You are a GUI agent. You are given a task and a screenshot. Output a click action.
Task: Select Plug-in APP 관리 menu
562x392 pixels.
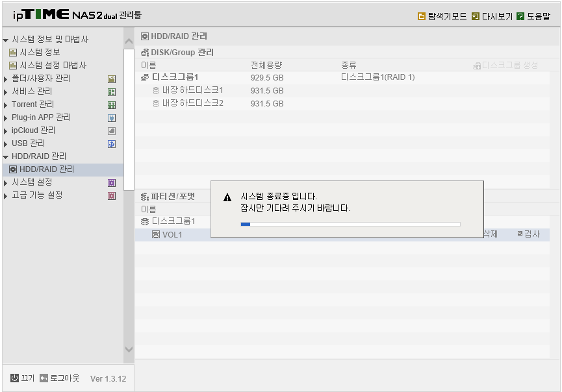[x=41, y=117]
